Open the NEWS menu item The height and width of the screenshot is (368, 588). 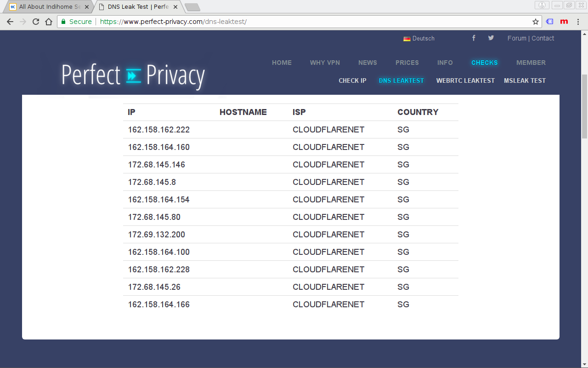point(367,63)
